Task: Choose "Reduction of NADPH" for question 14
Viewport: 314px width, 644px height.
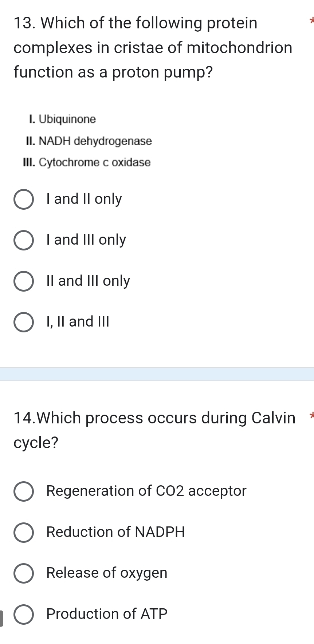Action: coord(24,532)
